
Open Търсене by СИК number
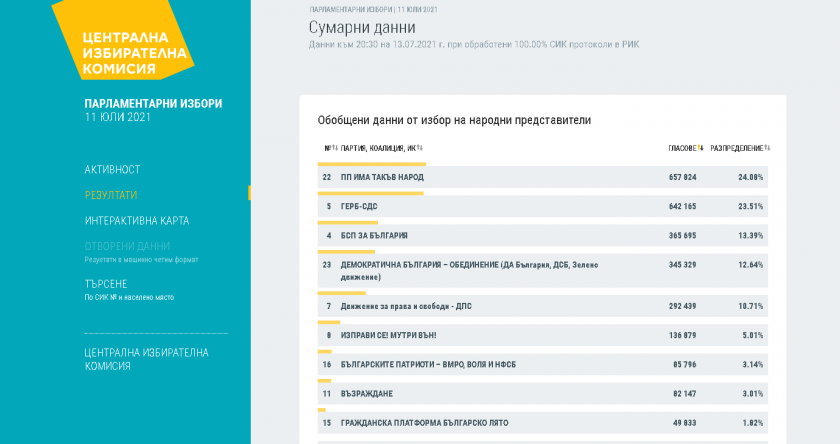(x=106, y=284)
